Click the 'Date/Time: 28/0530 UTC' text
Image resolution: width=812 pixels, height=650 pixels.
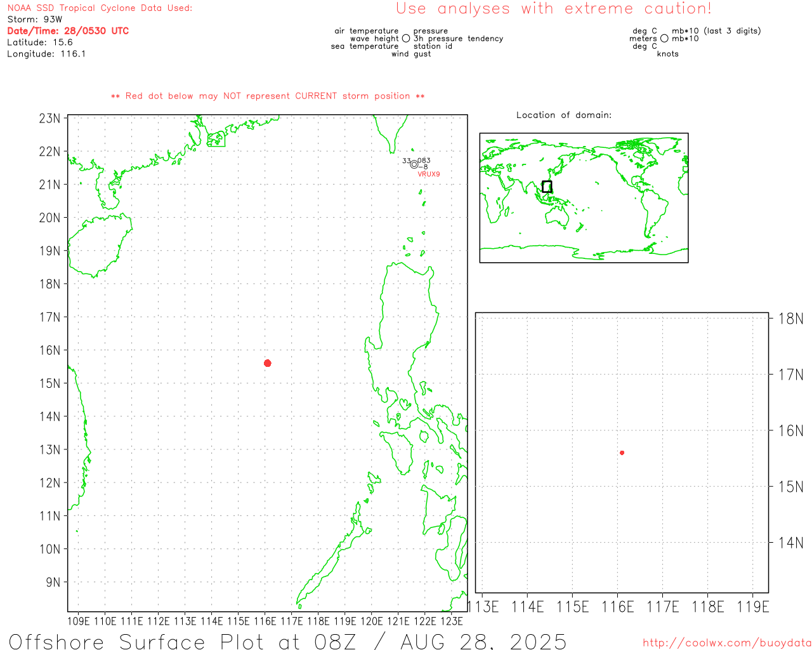pos(68,31)
